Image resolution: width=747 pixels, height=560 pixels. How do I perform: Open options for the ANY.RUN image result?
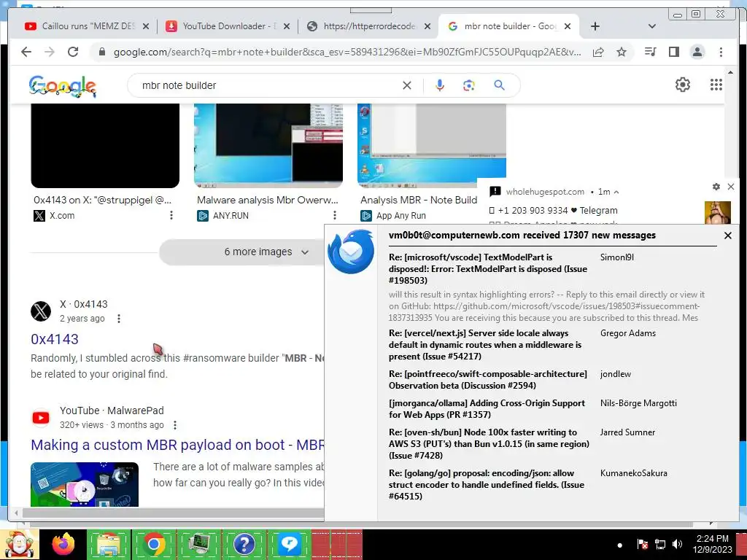click(x=334, y=215)
